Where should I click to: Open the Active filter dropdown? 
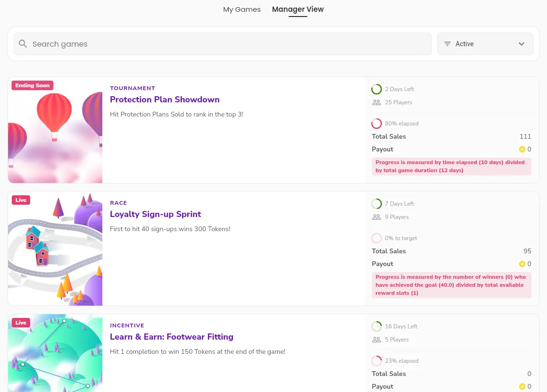pos(485,44)
